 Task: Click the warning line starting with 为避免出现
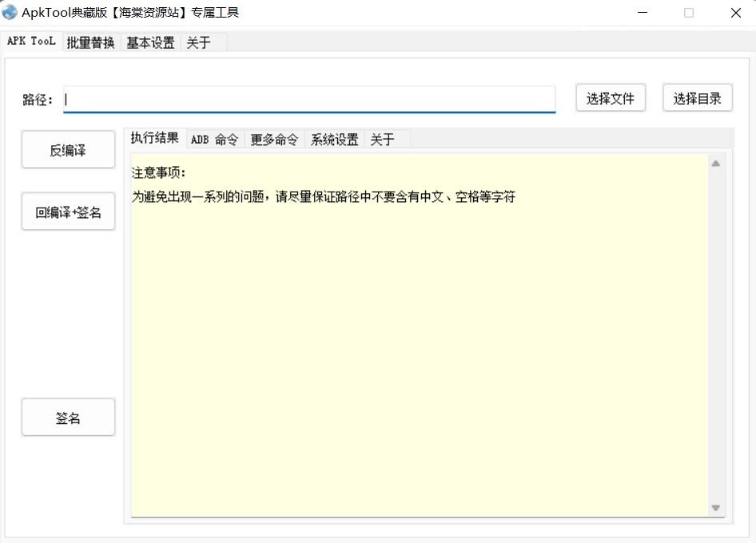324,196
